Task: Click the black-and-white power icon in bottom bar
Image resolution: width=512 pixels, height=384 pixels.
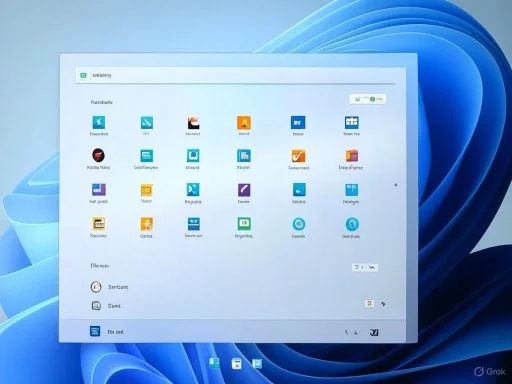Action: pos(374,332)
